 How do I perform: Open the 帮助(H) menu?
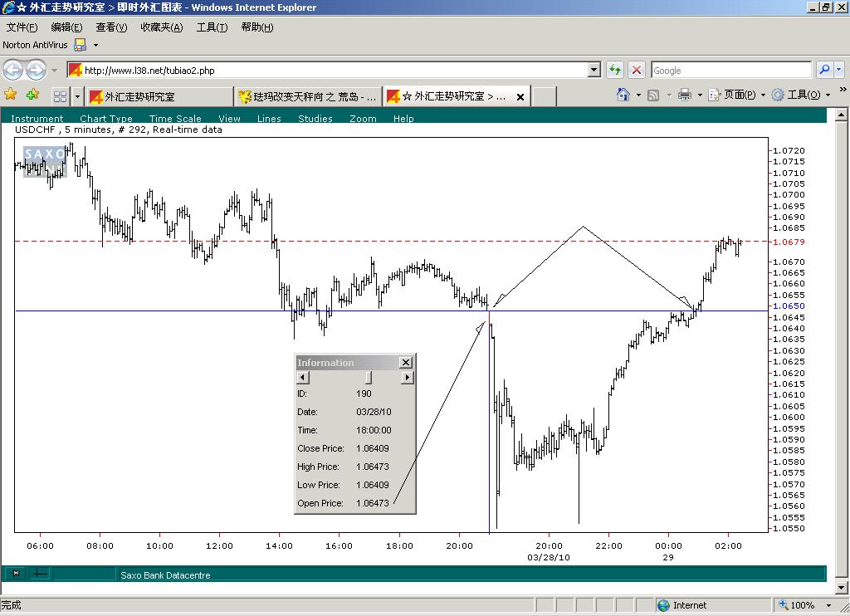[x=257, y=27]
